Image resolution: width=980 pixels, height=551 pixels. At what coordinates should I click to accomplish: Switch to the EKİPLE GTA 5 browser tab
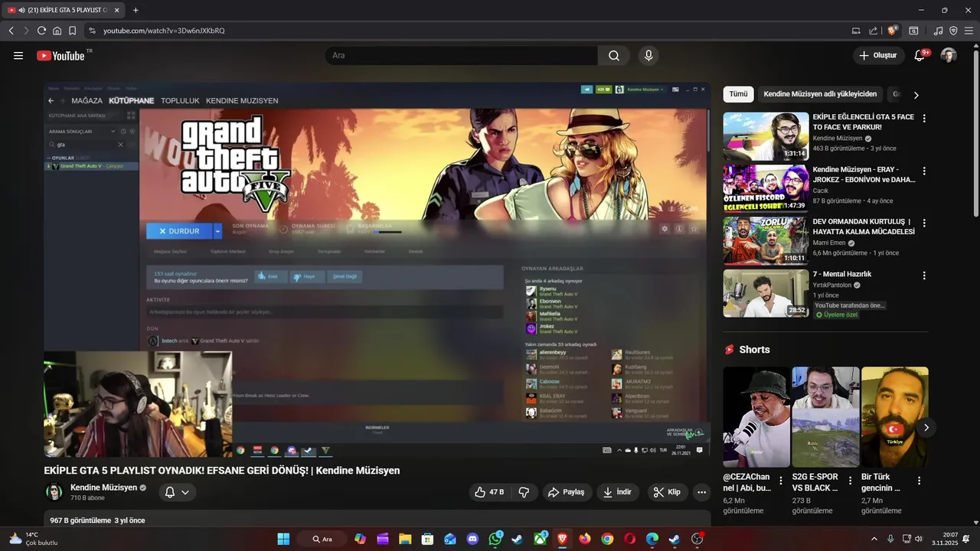click(x=64, y=10)
